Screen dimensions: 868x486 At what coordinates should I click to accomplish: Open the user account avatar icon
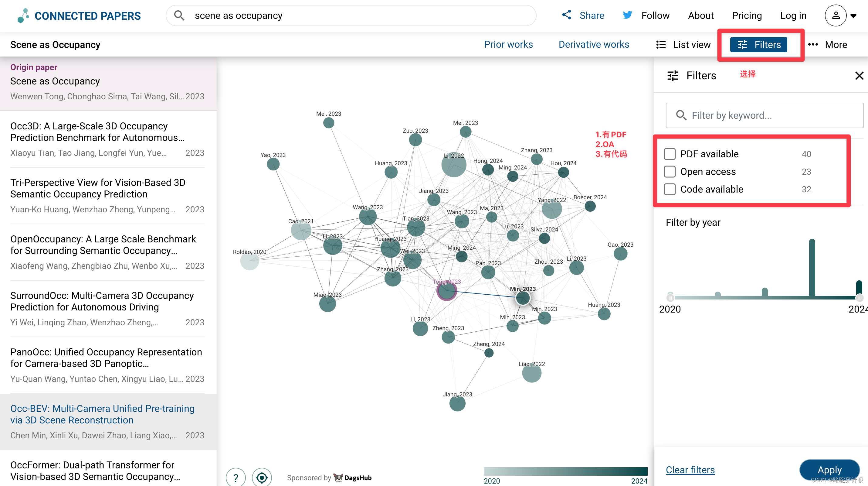click(x=835, y=15)
